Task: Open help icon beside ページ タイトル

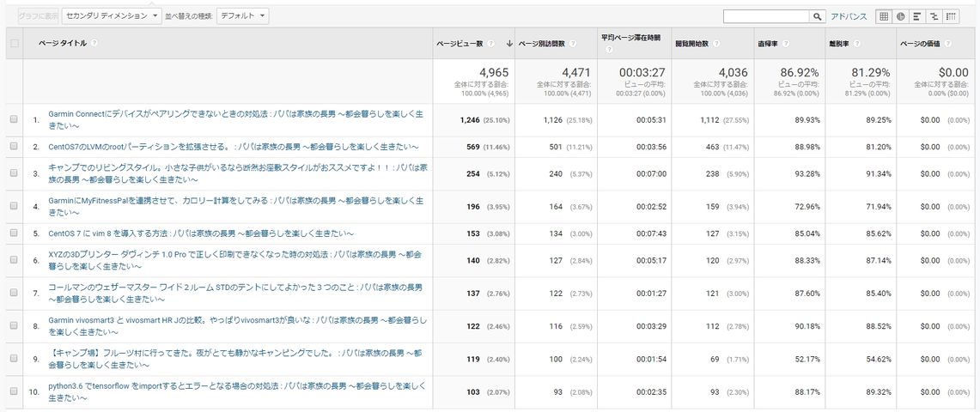Action: pos(94,43)
